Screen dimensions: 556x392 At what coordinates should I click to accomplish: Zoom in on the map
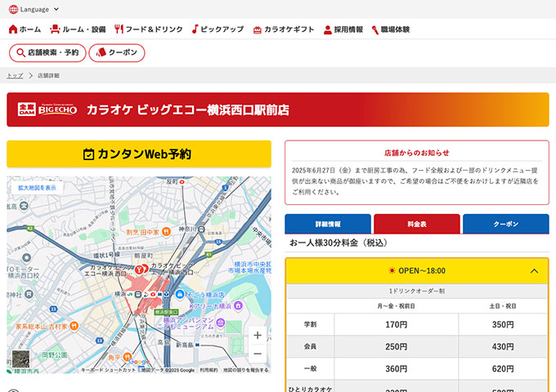coord(258,336)
